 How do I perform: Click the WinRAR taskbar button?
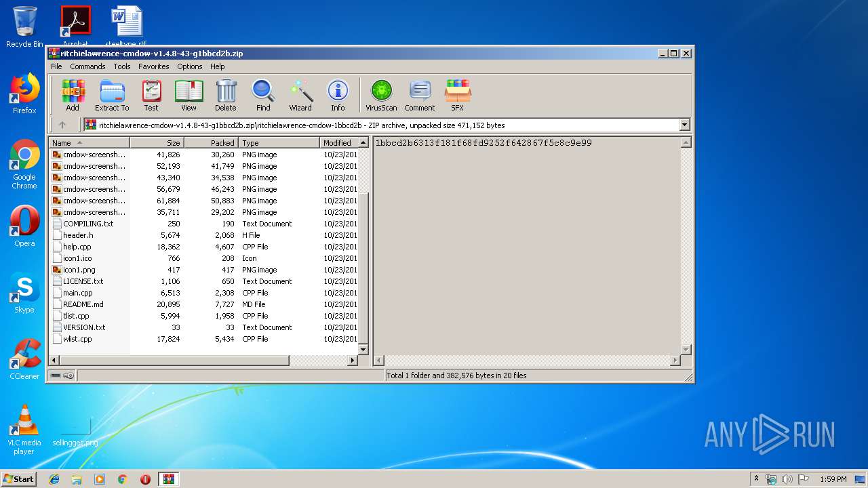tap(168, 479)
